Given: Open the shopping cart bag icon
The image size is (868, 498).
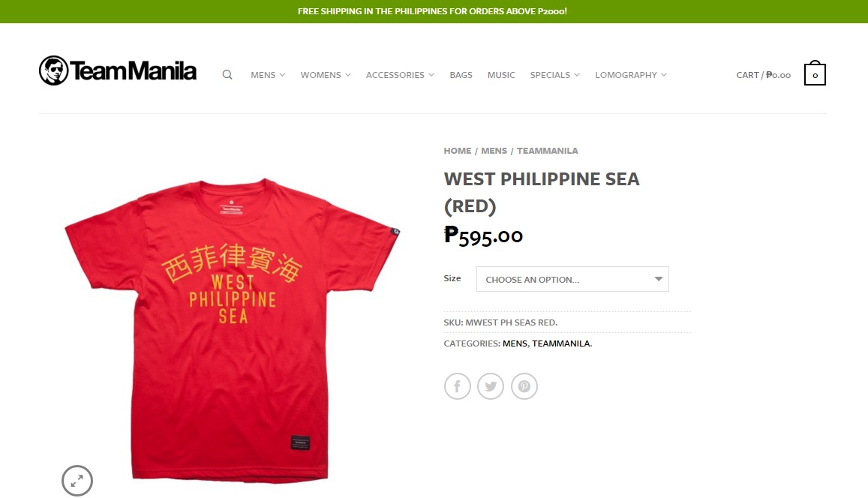Looking at the screenshot, I should coord(815,73).
